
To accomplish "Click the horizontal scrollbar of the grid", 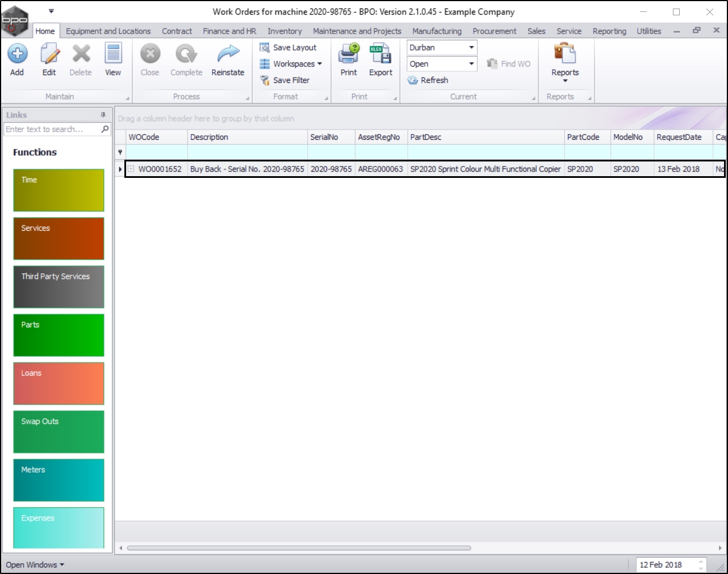I will click(x=299, y=548).
